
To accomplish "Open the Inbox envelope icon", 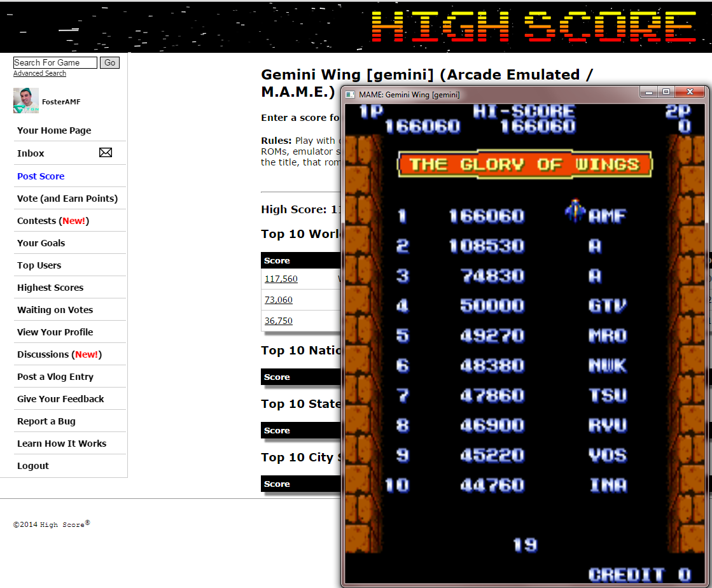I will 104,153.
